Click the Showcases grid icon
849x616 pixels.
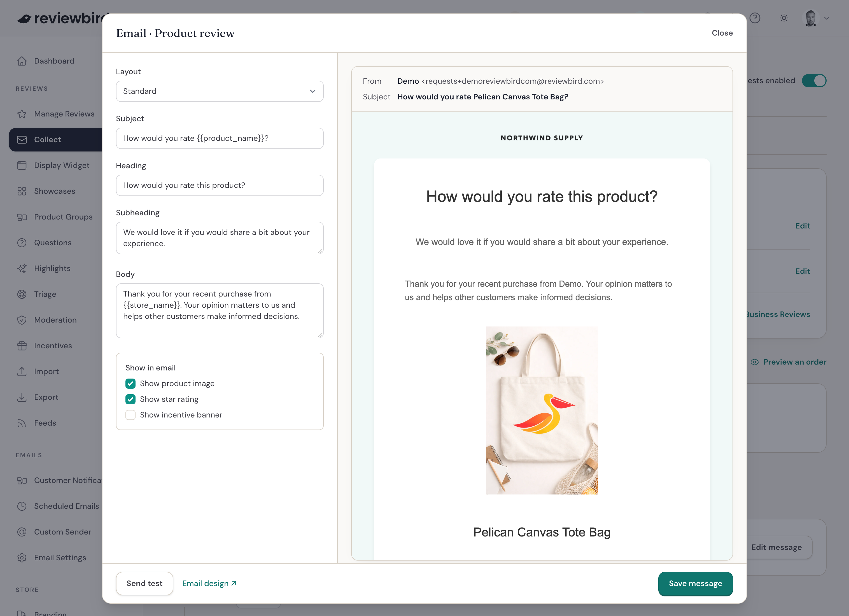[x=22, y=191]
